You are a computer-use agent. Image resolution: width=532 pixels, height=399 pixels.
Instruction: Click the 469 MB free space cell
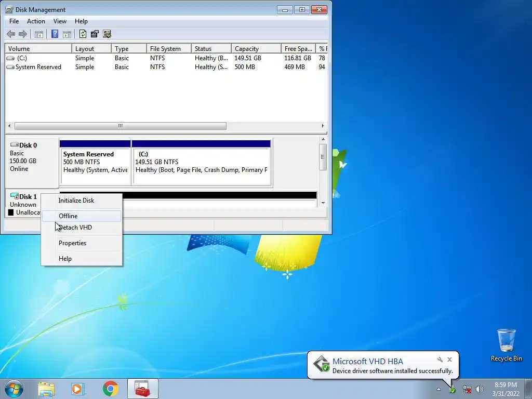[295, 67]
